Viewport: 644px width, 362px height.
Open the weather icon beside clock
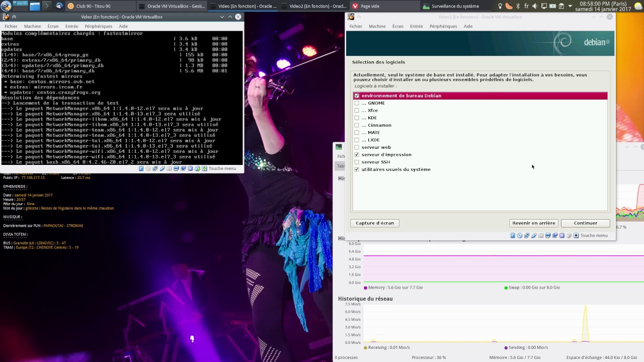tap(638, 7)
